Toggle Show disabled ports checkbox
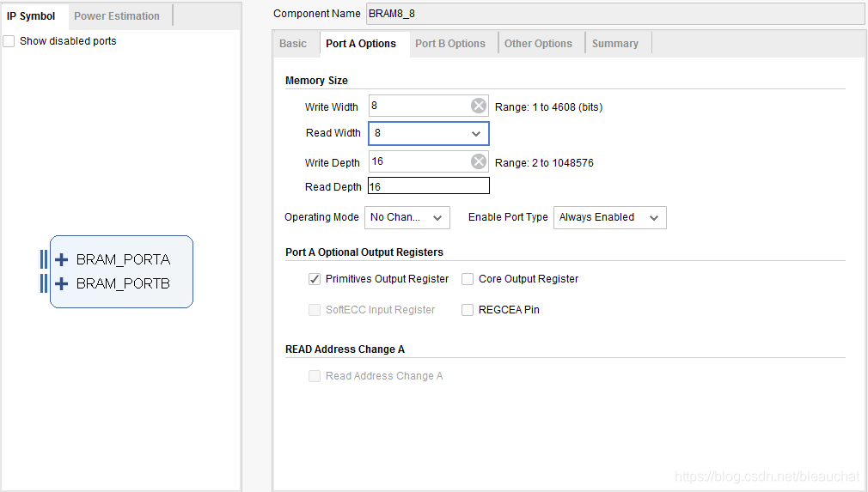Viewport: 868px width, 492px height. tap(9, 41)
